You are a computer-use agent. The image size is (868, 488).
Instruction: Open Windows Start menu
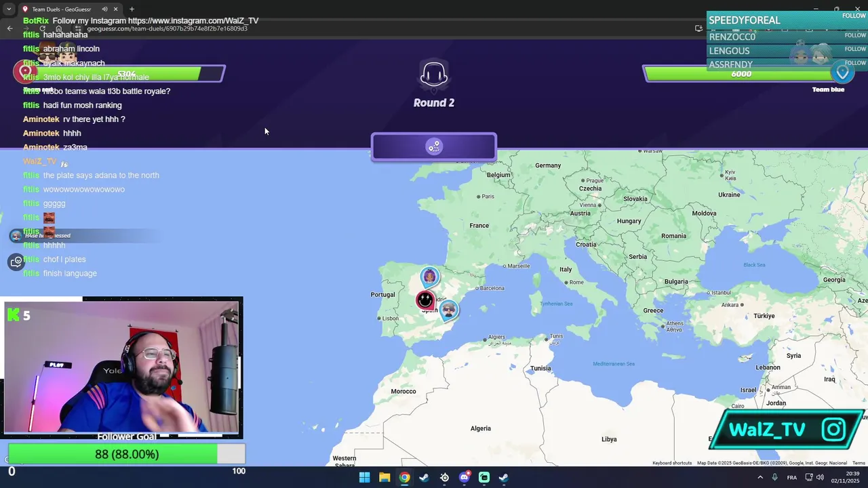click(364, 477)
